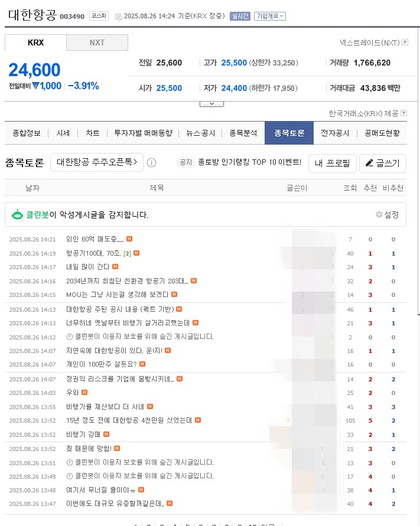Click the new badge beside 찢 때문에 망함!
Image resolution: width=420 pixels, height=526 pixels.
point(117,448)
